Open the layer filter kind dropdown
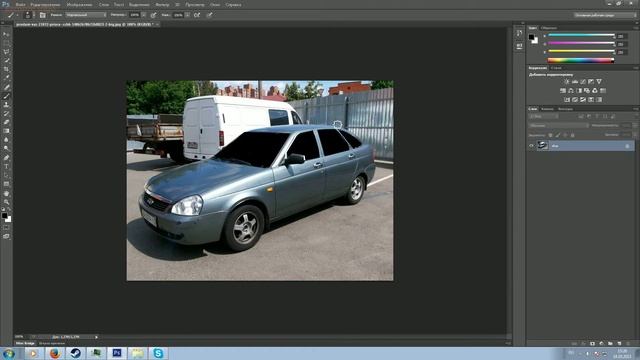 pyautogui.click(x=543, y=116)
